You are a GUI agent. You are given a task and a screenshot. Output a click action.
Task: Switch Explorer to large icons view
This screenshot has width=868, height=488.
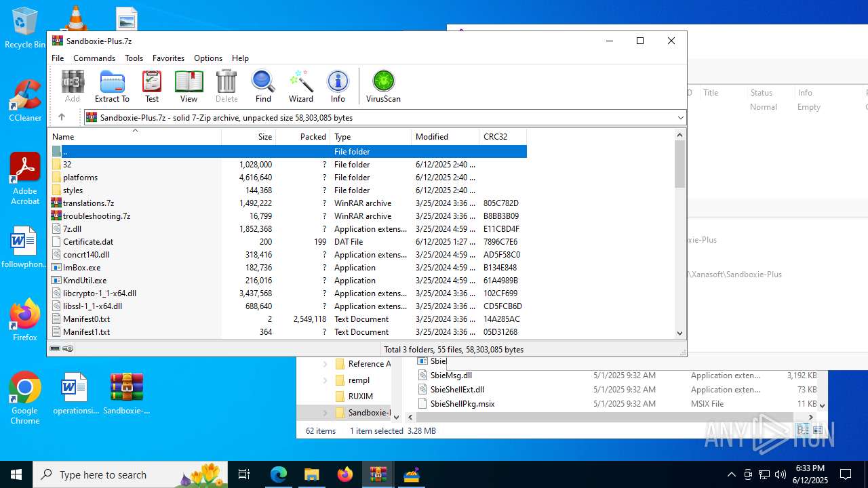[818, 430]
